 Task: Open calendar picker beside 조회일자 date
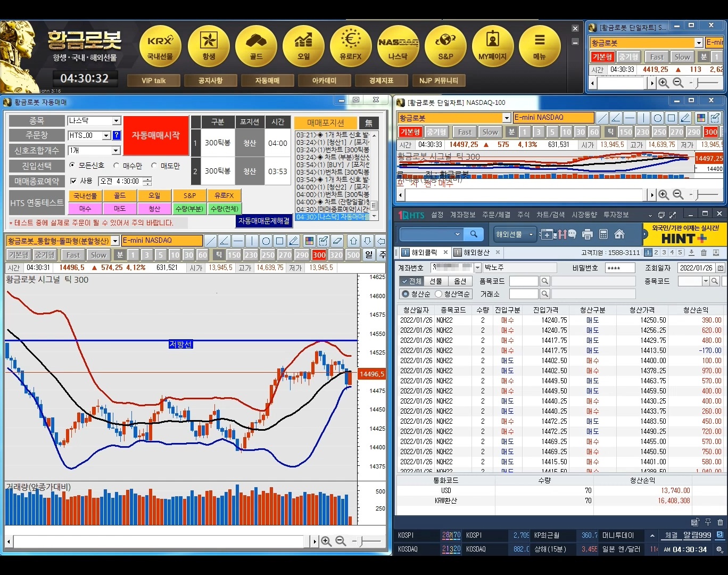(721, 268)
